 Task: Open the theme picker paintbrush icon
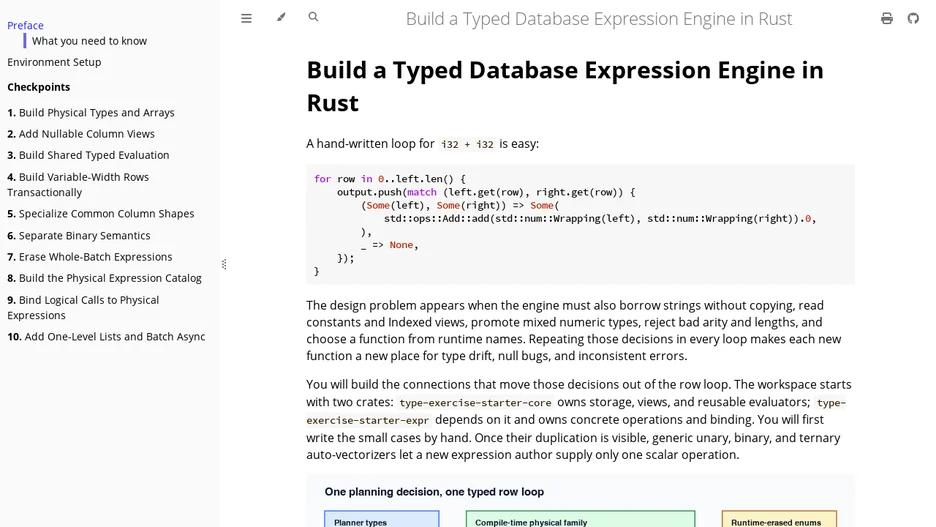281,17
